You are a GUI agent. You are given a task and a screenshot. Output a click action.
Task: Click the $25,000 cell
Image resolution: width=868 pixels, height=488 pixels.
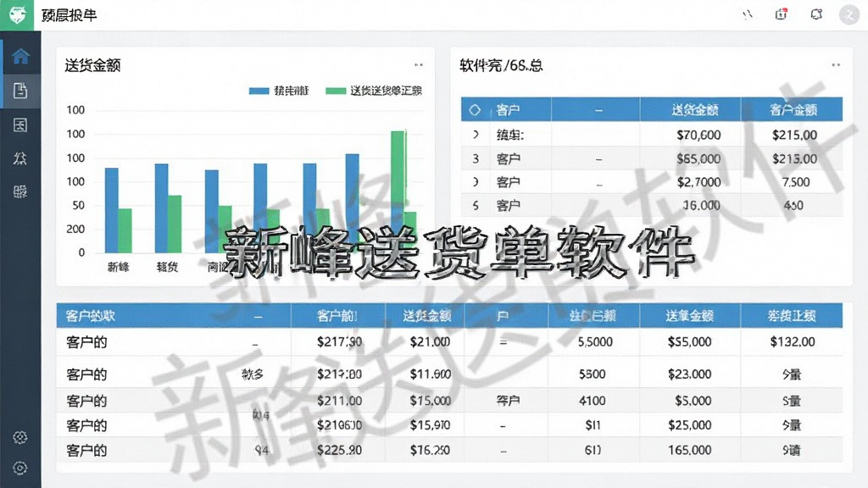point(689,425)
